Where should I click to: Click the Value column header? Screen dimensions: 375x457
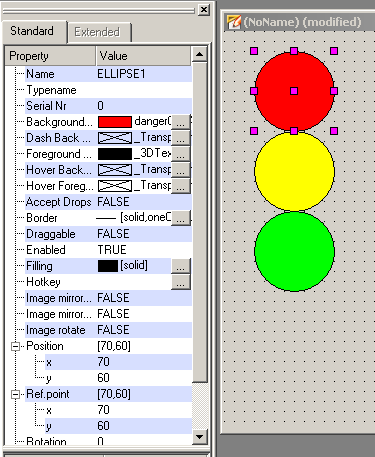click(x=144, y=56)
